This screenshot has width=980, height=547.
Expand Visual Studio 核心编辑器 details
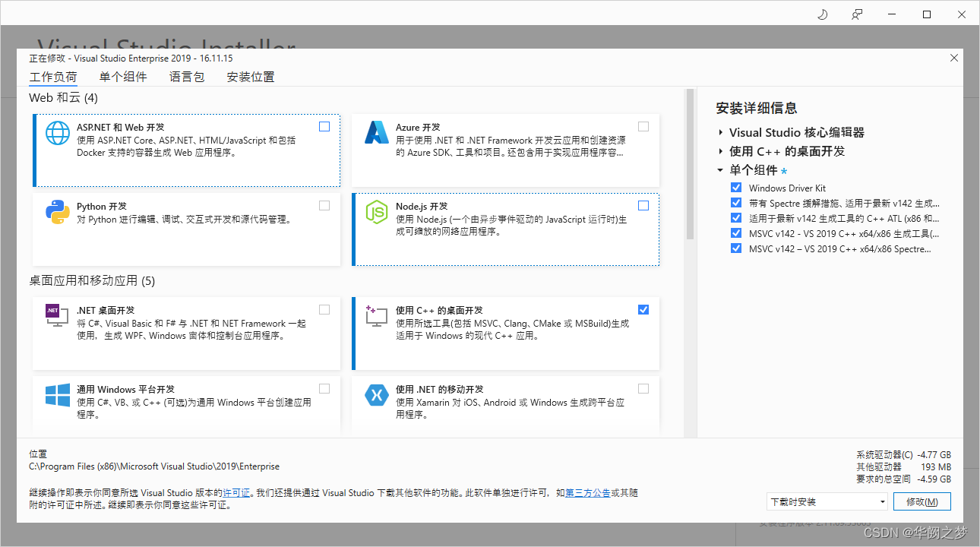(x=720, y=132)
